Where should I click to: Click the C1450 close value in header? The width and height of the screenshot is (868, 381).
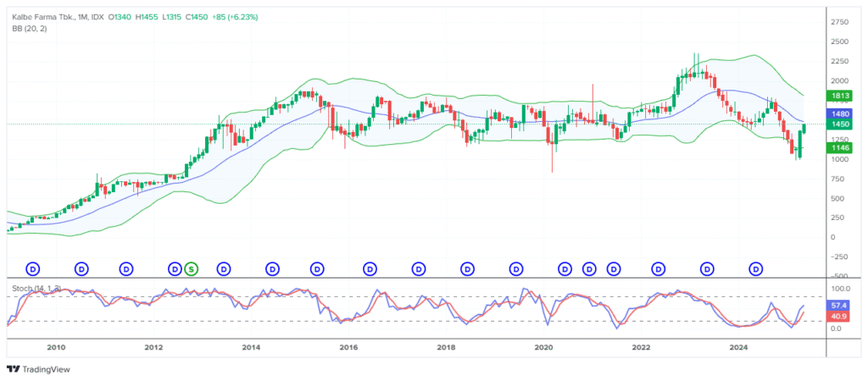tap(197, 17)
